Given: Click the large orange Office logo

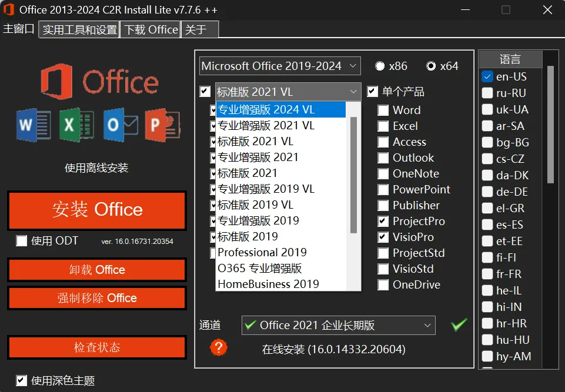Looking at the screenshot, I should pos(100,82).
